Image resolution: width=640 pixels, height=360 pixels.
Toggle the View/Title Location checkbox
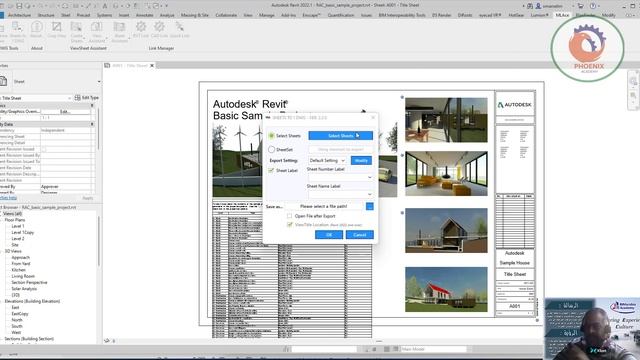coord(289,224)
